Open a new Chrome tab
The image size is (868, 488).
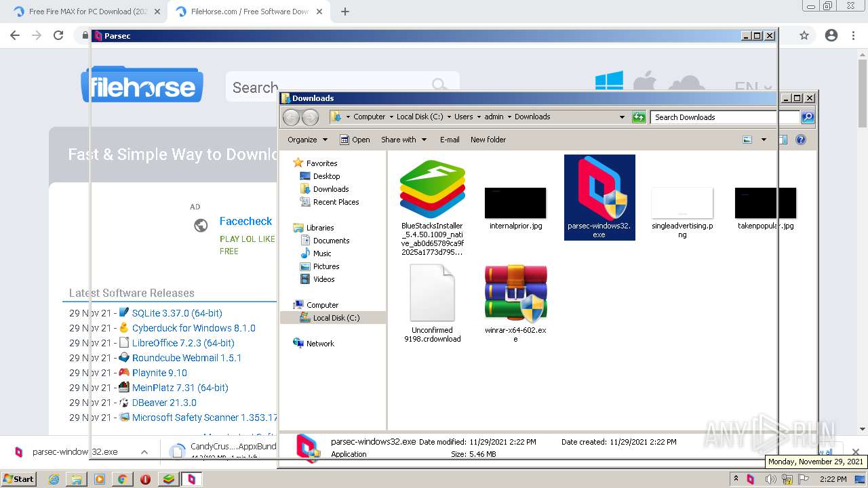pyautogui.click(x=344, y=12)
